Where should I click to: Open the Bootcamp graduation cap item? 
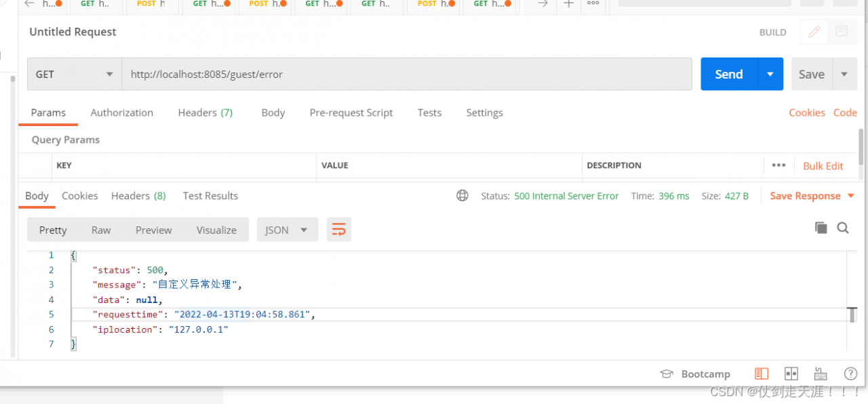tap(696, 373)
